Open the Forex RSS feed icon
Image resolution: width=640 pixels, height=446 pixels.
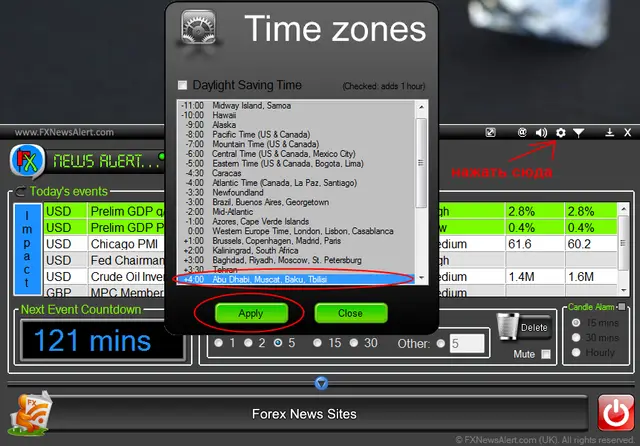click(x=31, y=413)
